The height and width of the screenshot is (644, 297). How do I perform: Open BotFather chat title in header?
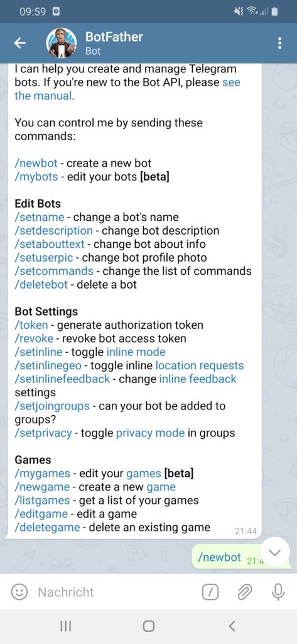click(x=114, y=37)
